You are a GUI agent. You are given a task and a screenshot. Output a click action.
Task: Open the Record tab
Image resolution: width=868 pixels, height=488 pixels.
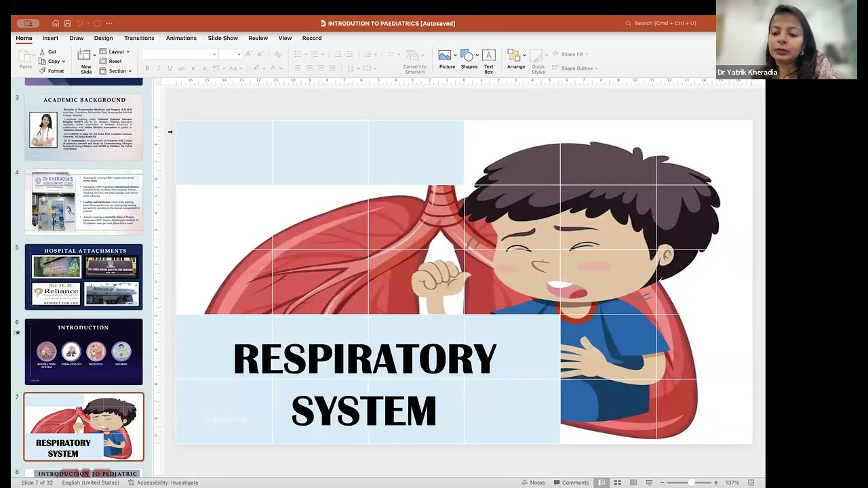[312, 38]
